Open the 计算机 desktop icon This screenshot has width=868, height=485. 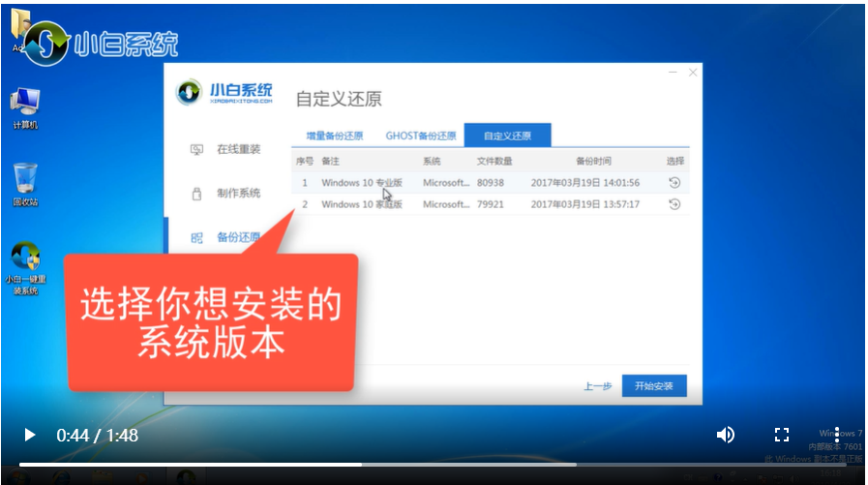(x=25, y=106)
